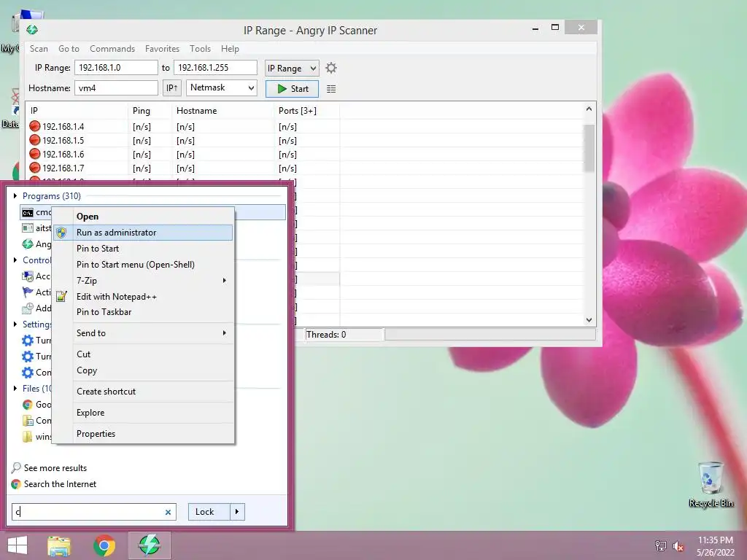Open the arrow next to Lock button

click(x=237, y=512)
